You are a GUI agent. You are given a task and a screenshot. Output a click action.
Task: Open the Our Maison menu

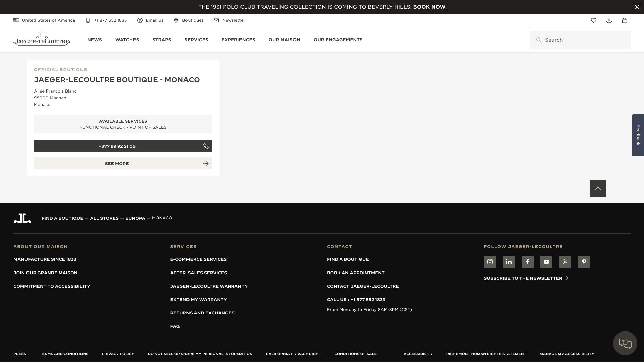click(x=284, y=40)
